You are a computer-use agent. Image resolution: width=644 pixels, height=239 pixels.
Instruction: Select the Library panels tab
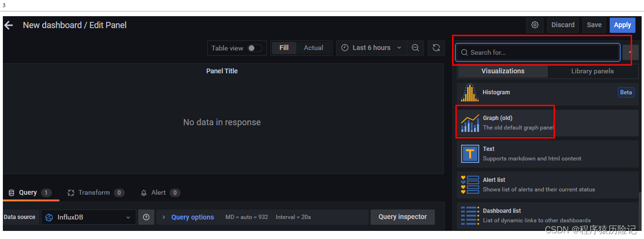point(593,71)
